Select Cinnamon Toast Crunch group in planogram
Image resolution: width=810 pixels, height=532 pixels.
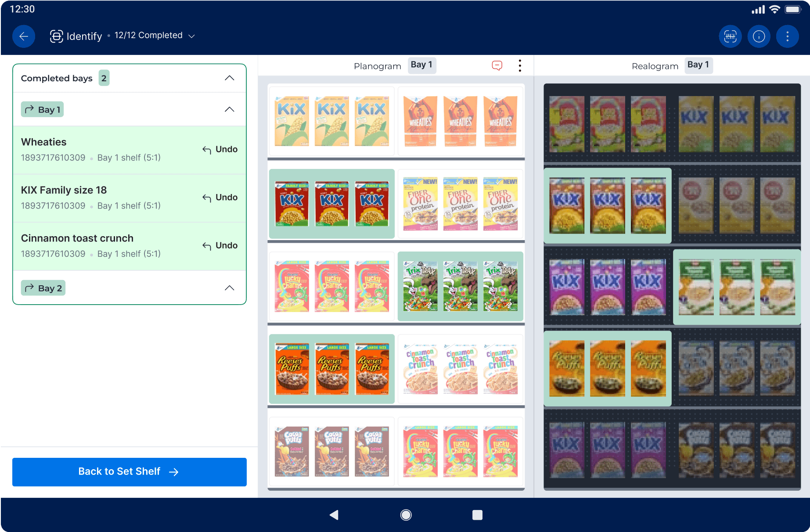461,369
